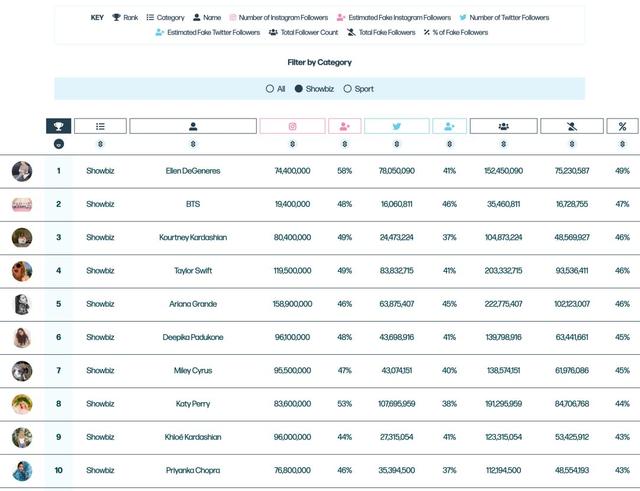Select the All category filter

pyautogui.click(x=275, y=89)
